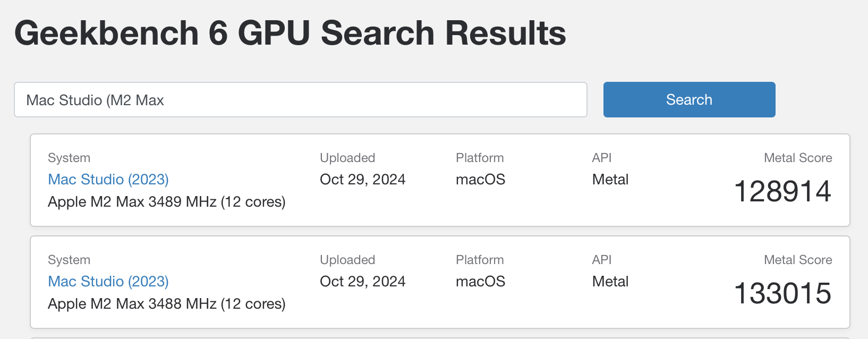Click the Metal API label in second result
Viewport: 868px width, 339px height.
pyautogui.click(x=609, y=281)
